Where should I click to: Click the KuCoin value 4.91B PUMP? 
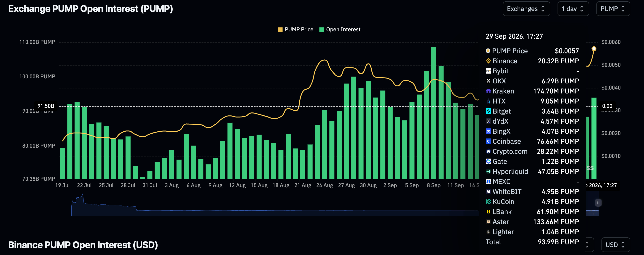560,202
